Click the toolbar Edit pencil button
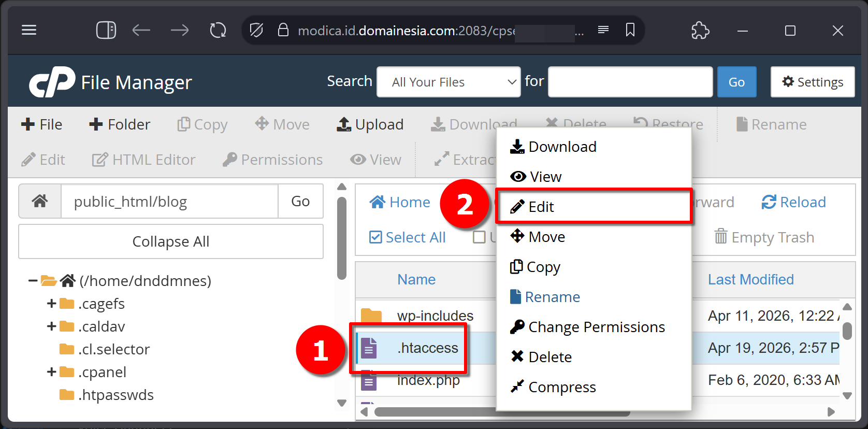The width and height of the screenshot is (868, 429). click(44, 160)
